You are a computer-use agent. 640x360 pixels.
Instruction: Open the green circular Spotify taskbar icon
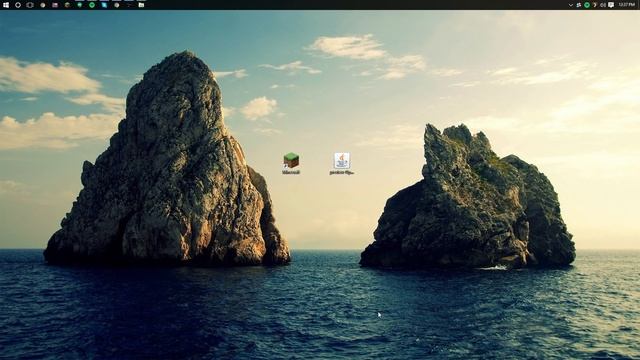92,5
